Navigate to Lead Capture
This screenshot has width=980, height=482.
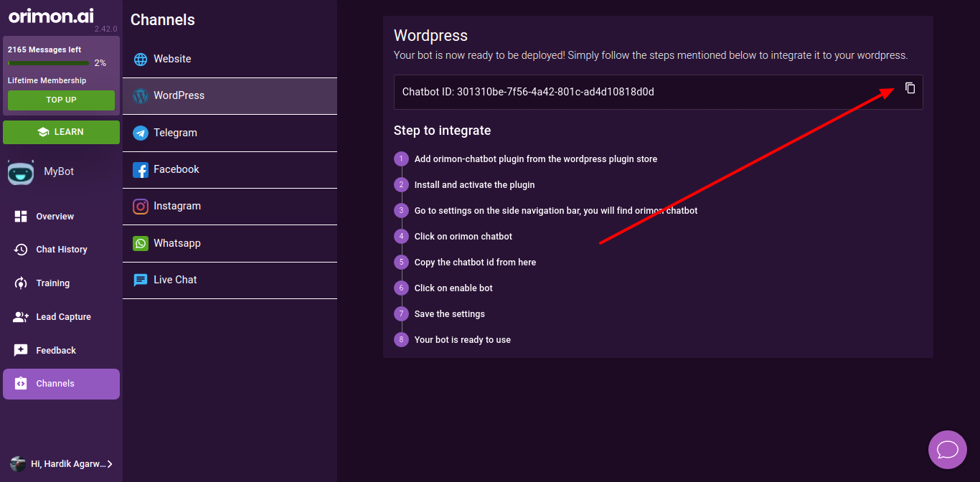(63, 317)
